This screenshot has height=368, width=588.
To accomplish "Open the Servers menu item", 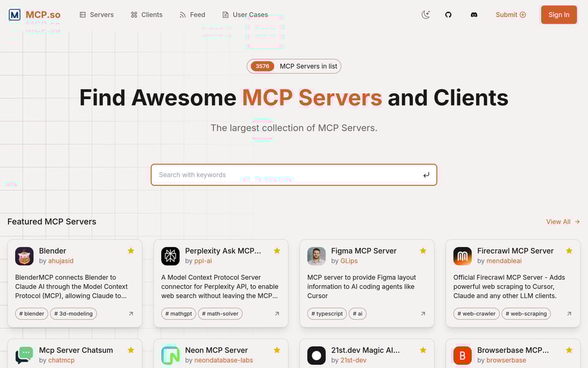I will pos(97,15).
